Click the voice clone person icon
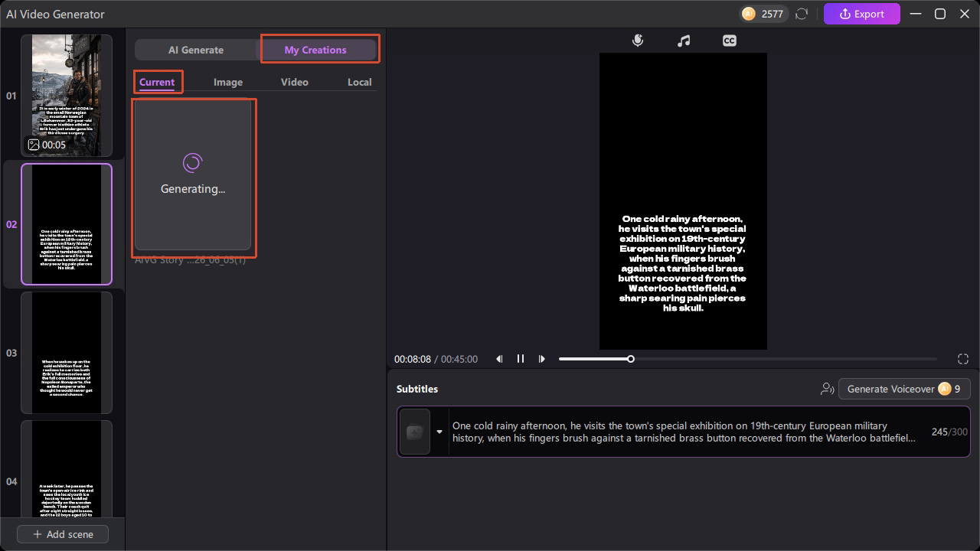The width and height of the screenshot is (980, 551). pyautogui.click(x=827, y=389)
